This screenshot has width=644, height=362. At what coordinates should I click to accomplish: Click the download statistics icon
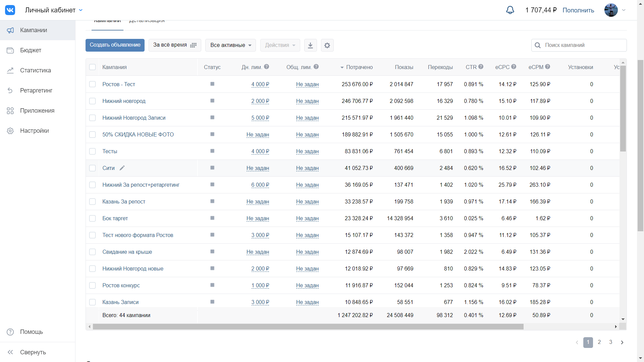[310, 45]
